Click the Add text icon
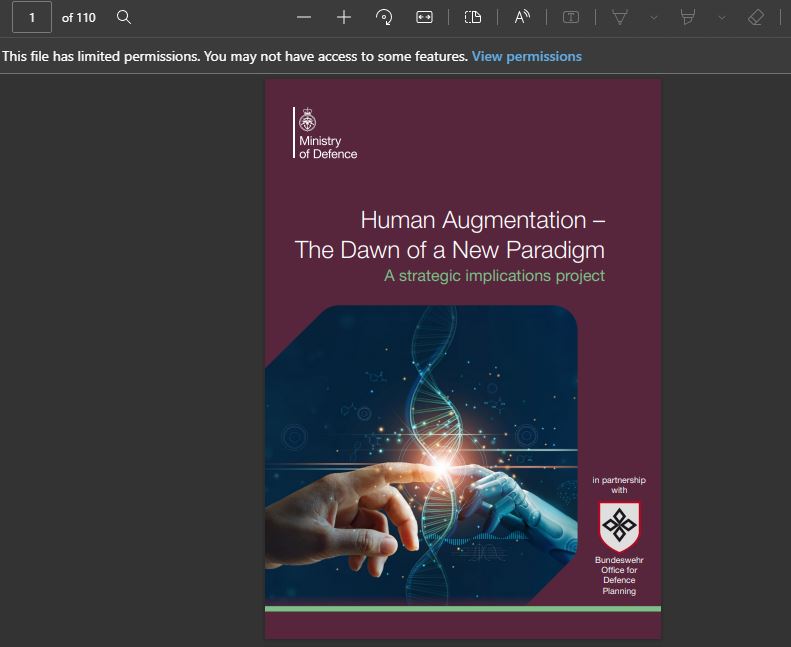The width and height of the screenshot is (791, 647). coord(571,18)
